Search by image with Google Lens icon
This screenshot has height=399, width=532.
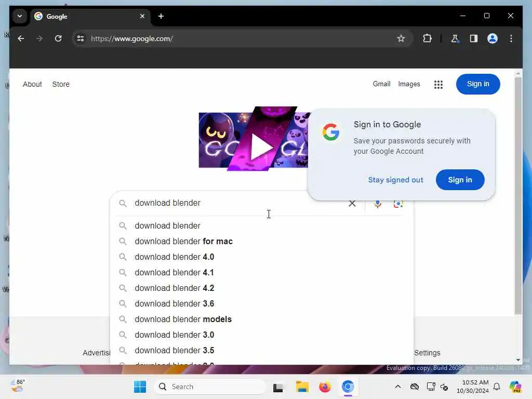click(x=398, y=204)
